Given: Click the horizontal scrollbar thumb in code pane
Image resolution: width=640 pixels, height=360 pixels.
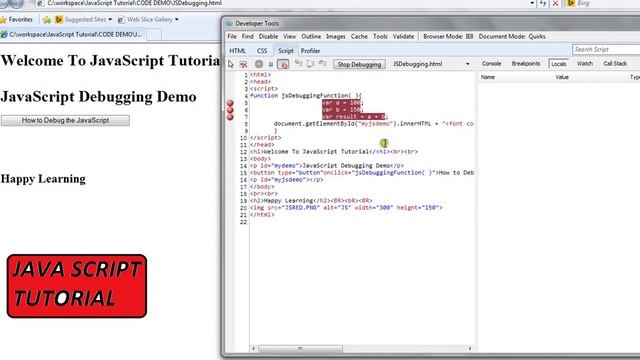Looking at the screenshot, I should coord(301,349).
